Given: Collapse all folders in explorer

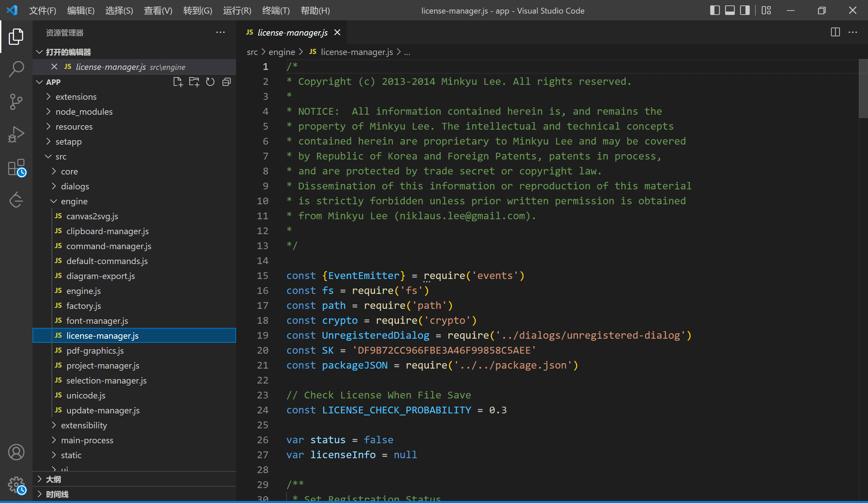Looking at the screenshot, I should point(226,82).
